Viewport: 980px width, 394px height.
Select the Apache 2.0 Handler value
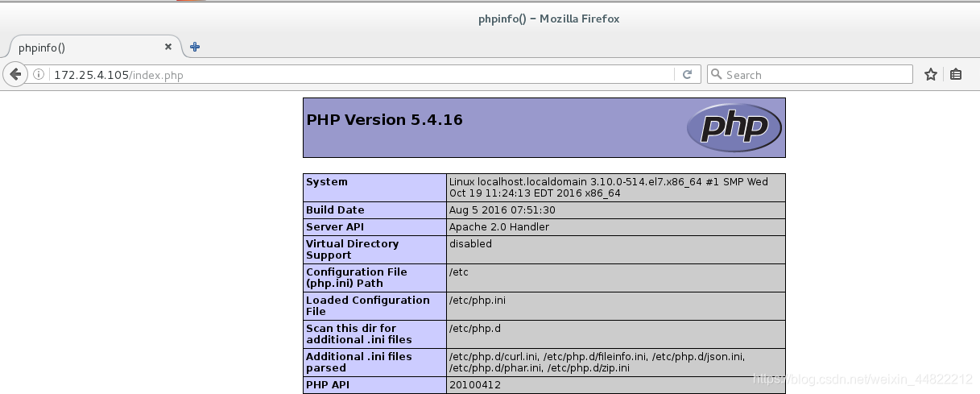coord(498,227)
